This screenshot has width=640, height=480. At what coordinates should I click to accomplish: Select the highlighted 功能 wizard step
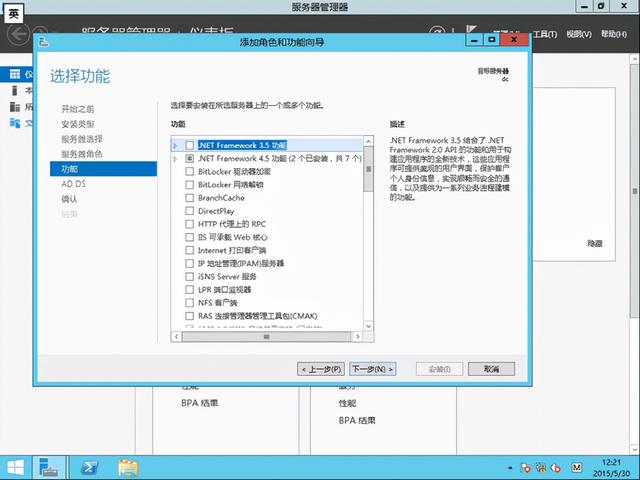[103, 169]
